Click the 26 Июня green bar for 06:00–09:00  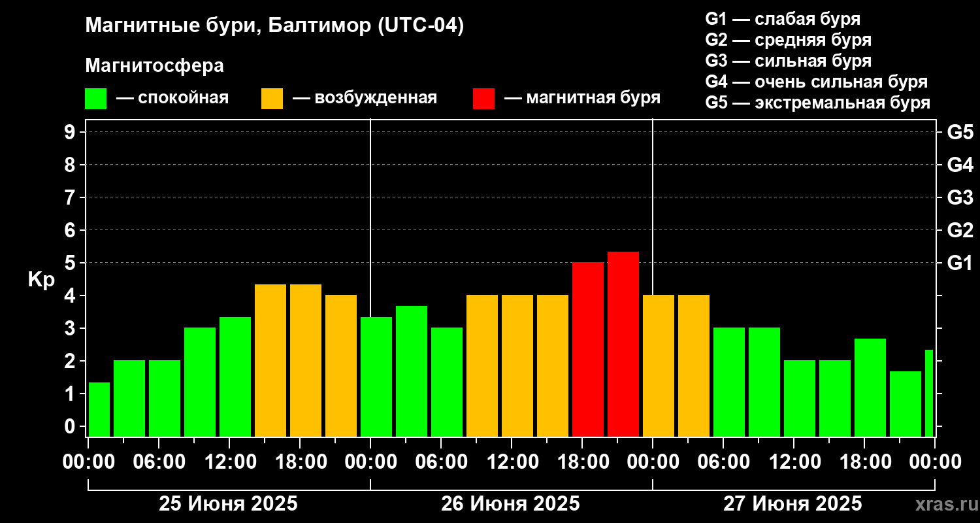[447, 382]
